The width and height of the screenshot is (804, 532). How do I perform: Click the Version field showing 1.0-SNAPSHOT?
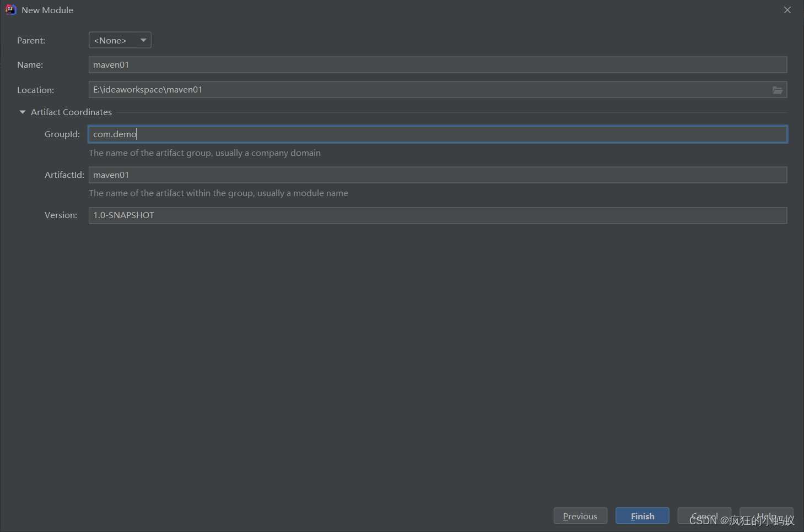point(437,215)
